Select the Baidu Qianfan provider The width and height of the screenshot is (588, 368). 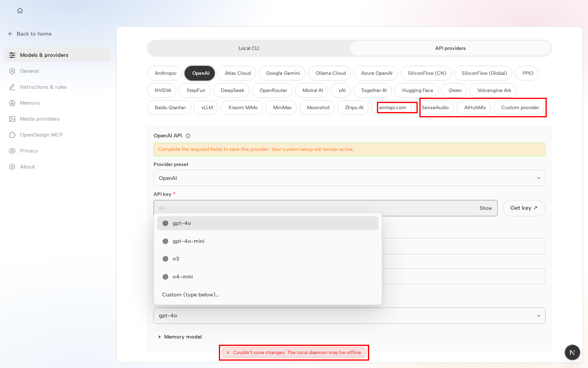pos(169,108)
